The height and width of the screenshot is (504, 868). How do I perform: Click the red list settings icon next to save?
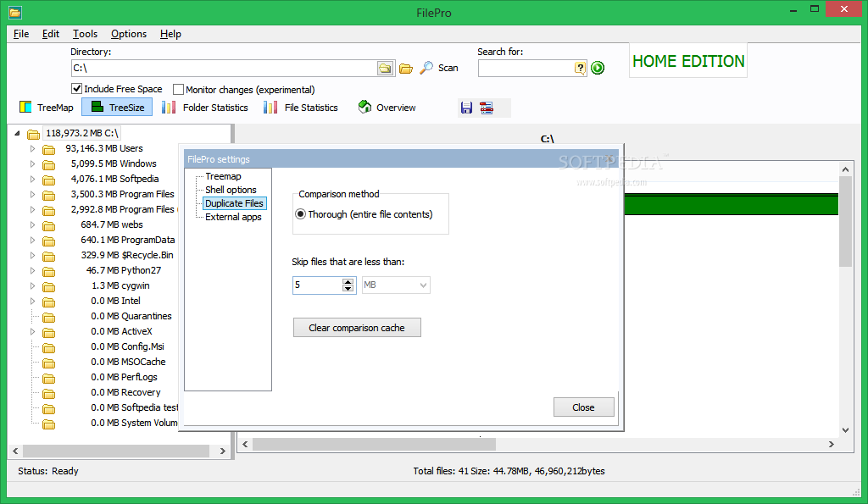tap(487, 108)
